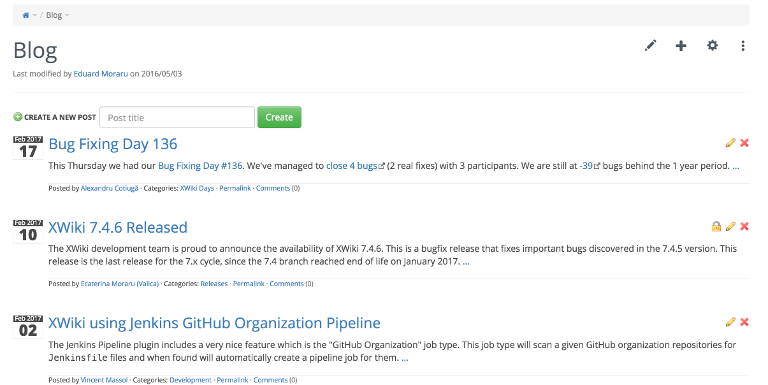Edit the Bug Fixing Day 136 post

point(730,143)
